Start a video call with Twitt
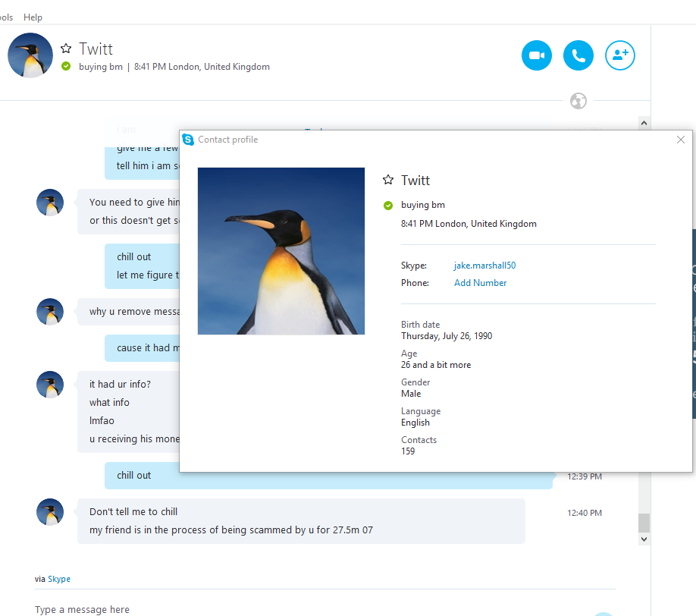The height and width of the screenshot is (616, 696). [537, 55]
